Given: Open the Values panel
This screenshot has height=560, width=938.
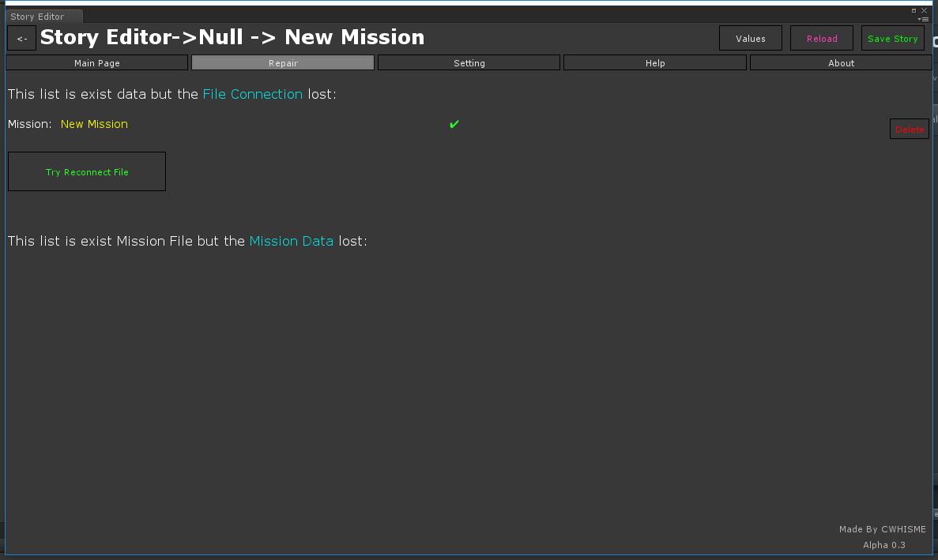Looking at the screenshot, I should pyautogui.click(x=750, y=39).
